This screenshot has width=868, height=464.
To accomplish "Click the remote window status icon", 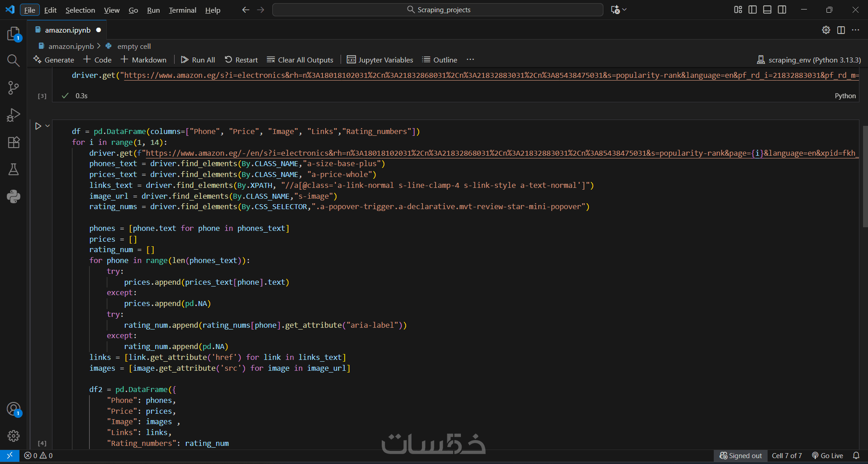I will coord(9,455).
